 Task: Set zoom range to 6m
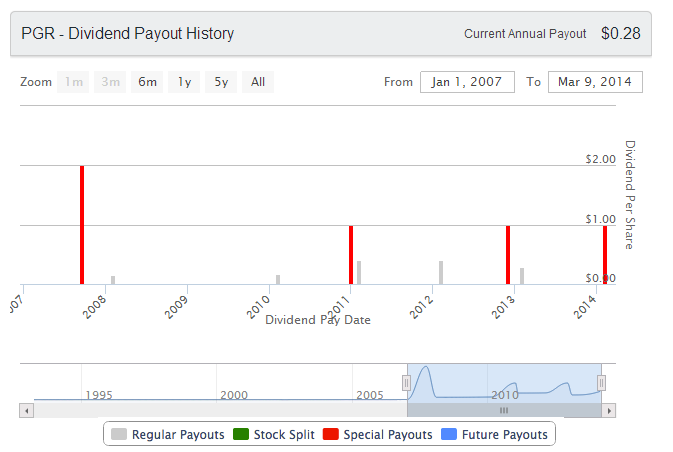[147, 82]
